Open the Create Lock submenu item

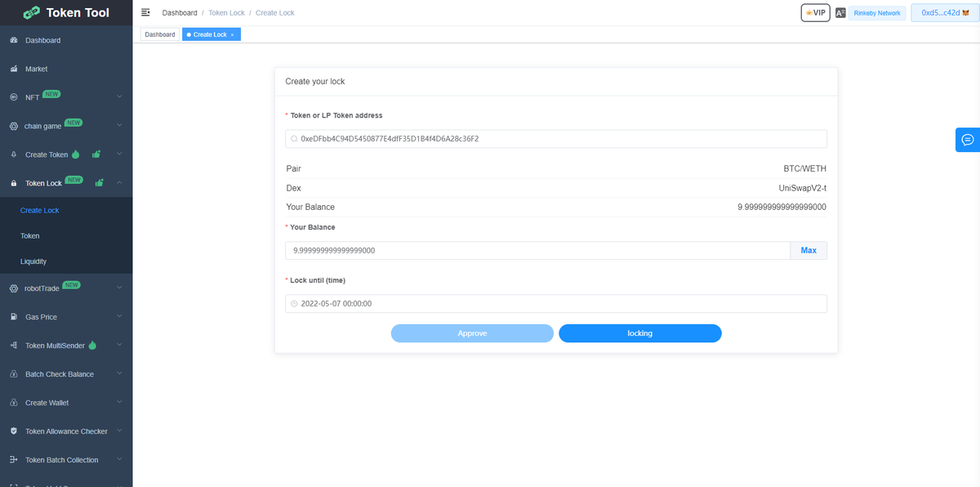tap(66, 210)
